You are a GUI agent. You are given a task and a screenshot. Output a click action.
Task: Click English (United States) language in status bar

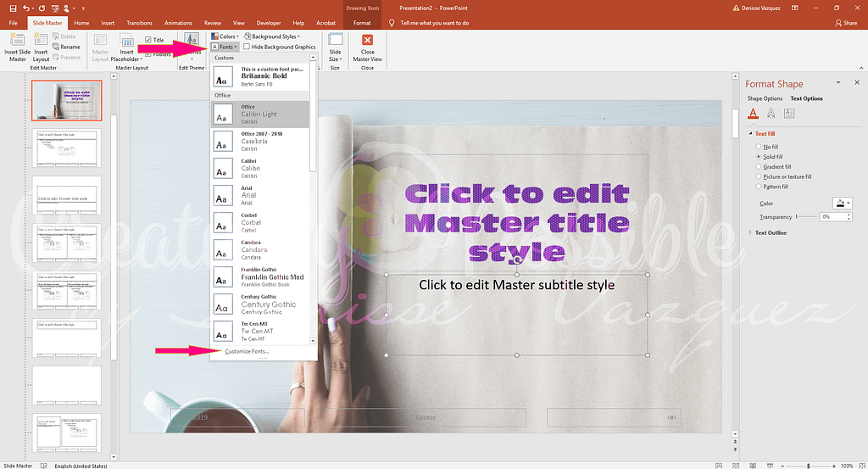pos(81,466)
